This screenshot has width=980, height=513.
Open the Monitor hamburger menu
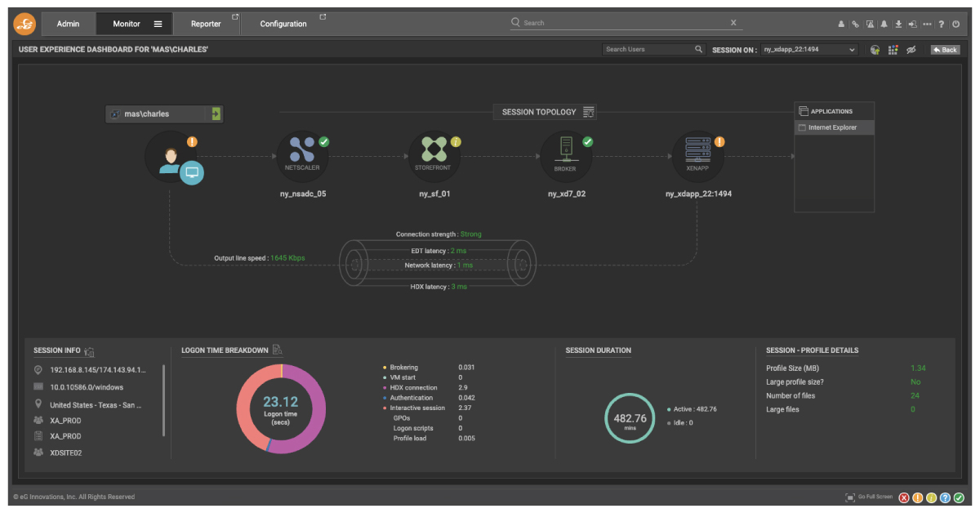[158, 24]
